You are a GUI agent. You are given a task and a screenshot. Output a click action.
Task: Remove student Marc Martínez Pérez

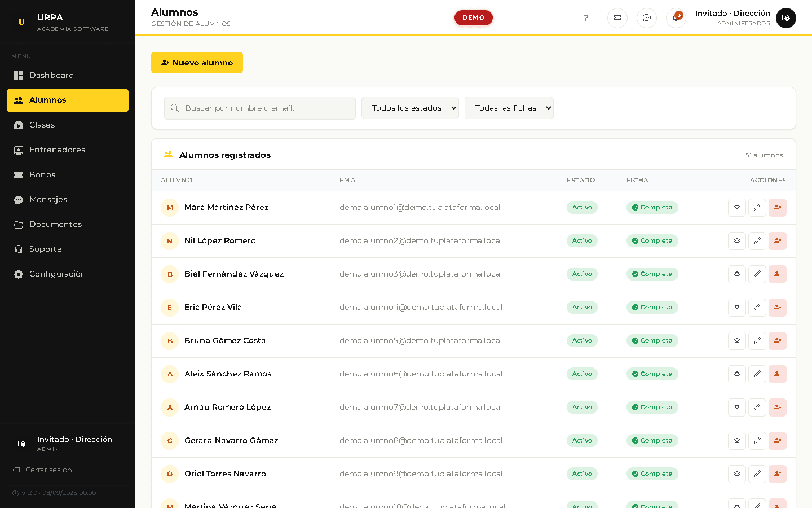pos(778,208)
